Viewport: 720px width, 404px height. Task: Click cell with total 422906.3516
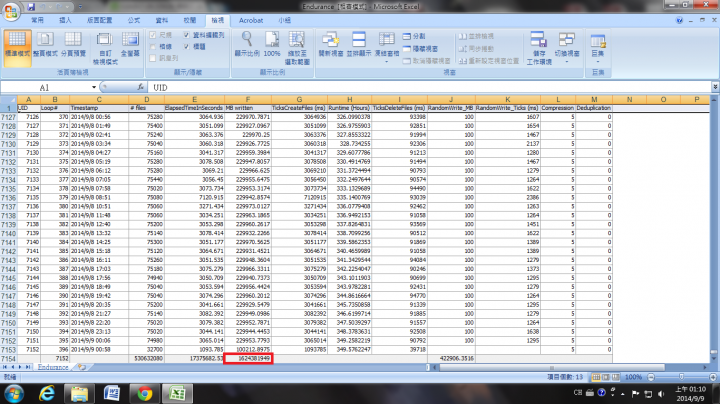tap(451, 358)
